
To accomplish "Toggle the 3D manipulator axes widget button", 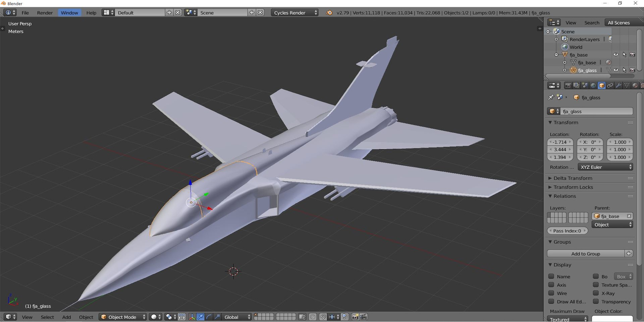I will tap(192, 317).
